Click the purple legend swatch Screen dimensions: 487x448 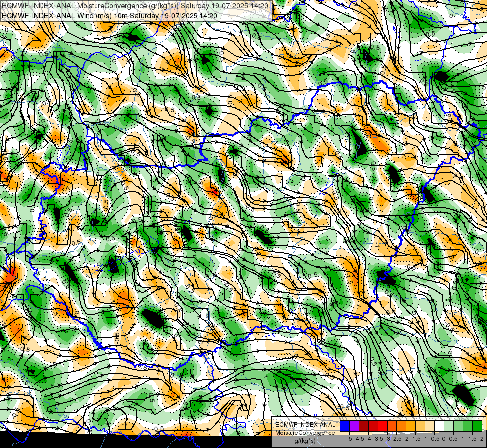[x=354, y=426]
